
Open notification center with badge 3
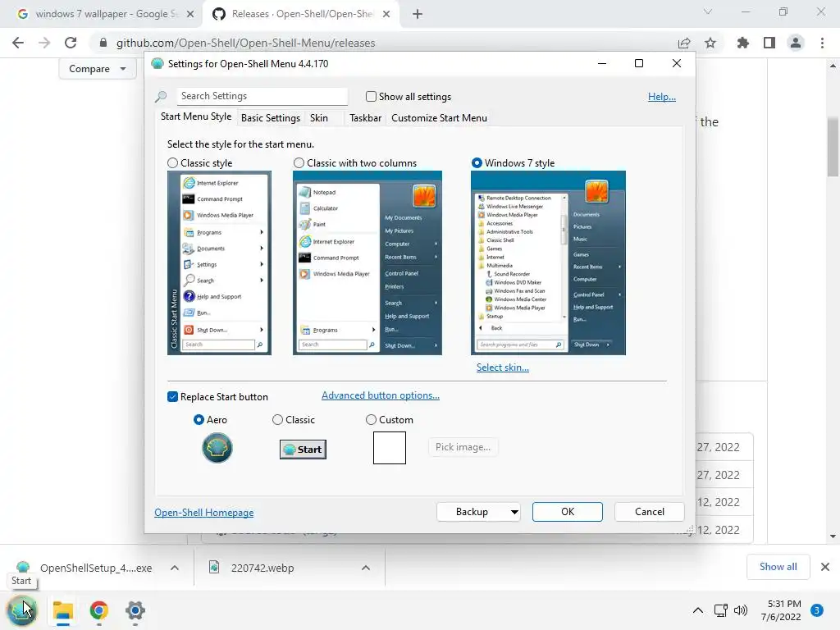816,610
